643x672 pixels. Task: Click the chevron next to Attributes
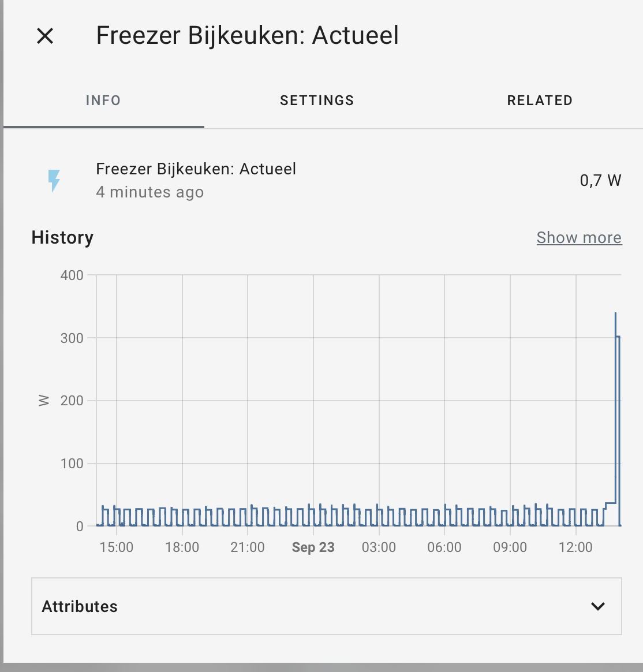point(597,607)
